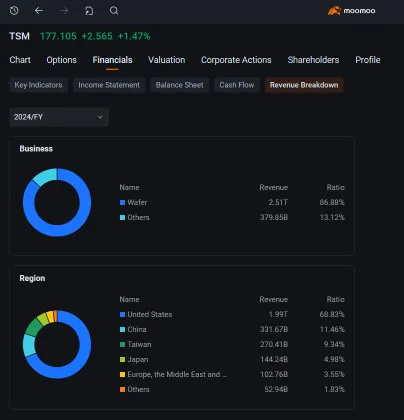Click the Wafer blue legend swatch
Image resolution: width=404 pixels, height=420 pixels.
coord(122,202)
